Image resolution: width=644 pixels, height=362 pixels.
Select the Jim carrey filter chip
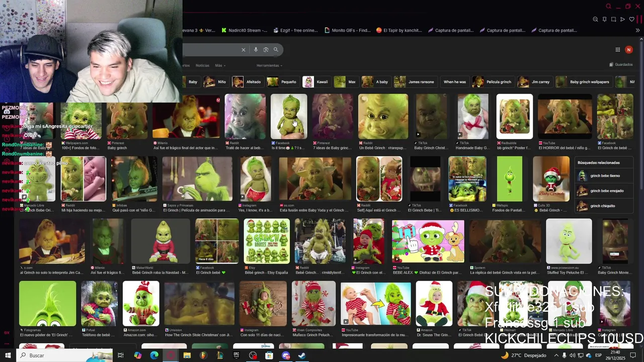[534, 82]
